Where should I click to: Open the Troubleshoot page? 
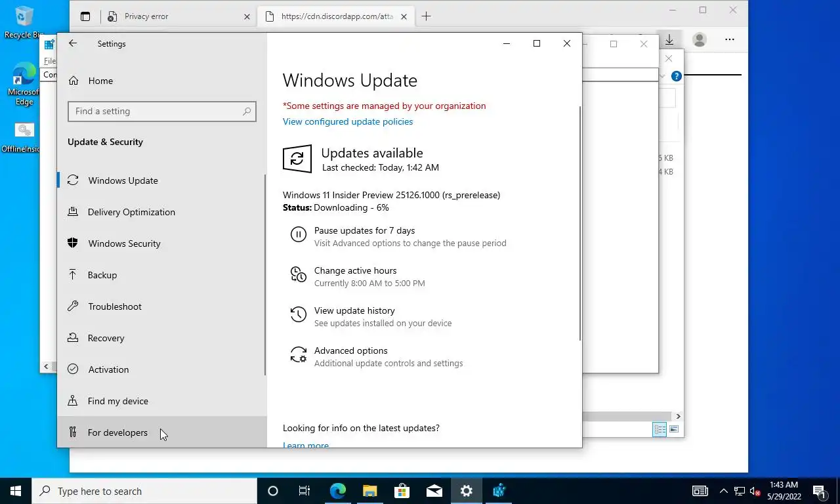161,306
